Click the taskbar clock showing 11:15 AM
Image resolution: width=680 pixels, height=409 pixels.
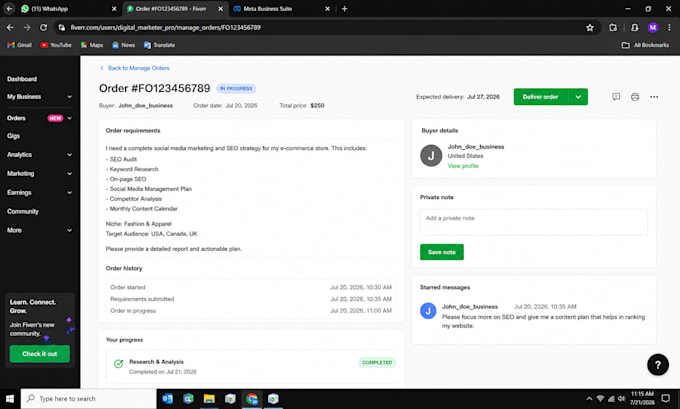(642, 398)
